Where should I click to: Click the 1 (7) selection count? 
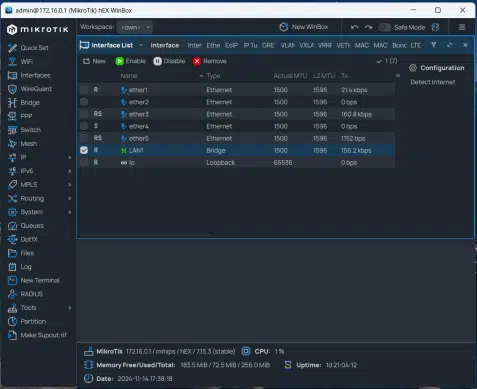click(x=387, y=61)
